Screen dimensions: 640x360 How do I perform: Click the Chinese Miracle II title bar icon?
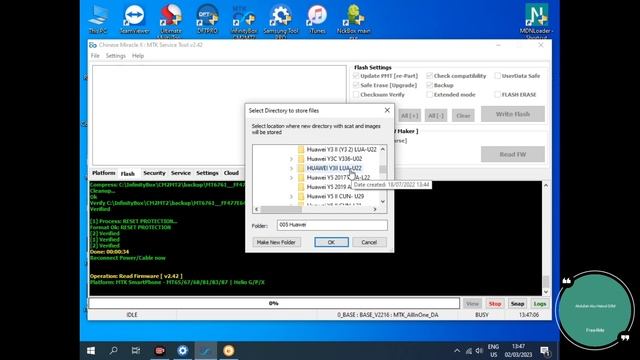tap(93, 45)
